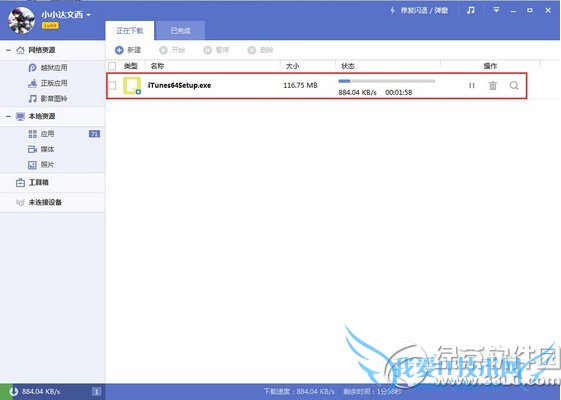Screen dimensions: 561x400
Task: Delete iTunes64Setup.exe using the trash icon
Action: [x=493, y=86]
